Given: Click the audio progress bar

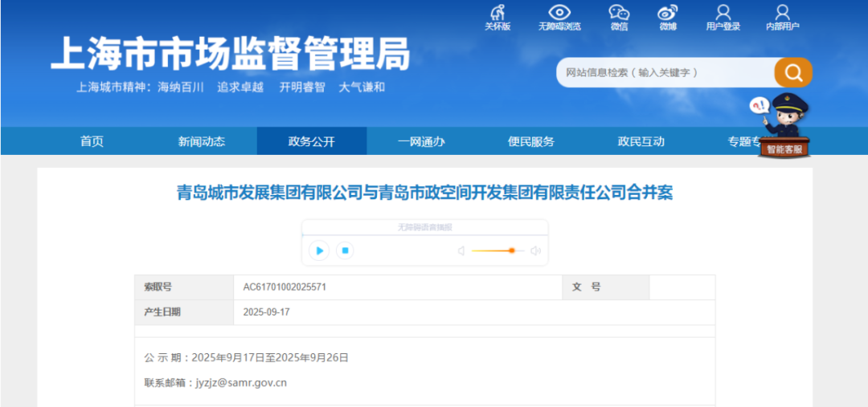Looking at the screenshot, I should tap(424, 235).
